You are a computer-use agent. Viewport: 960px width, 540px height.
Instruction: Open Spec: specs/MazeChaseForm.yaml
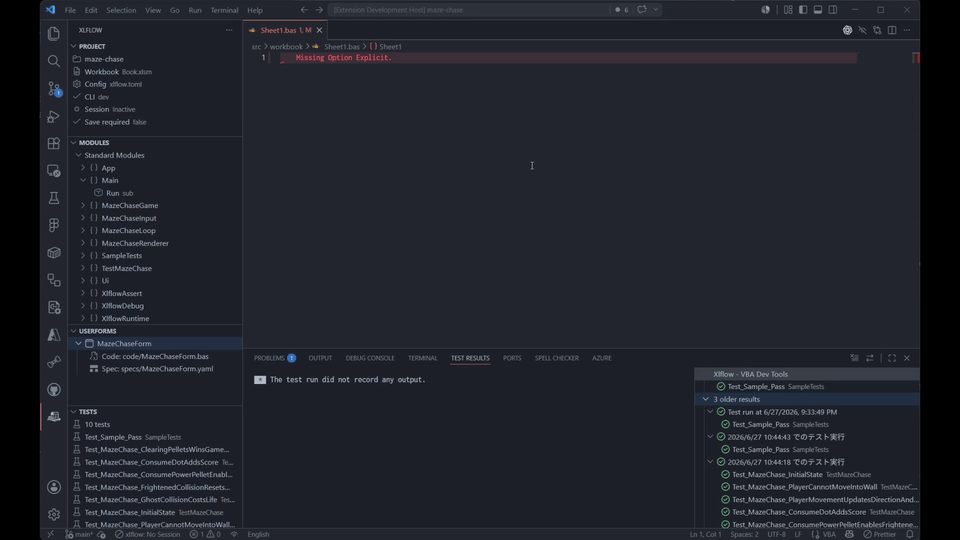tap(157, 369)
